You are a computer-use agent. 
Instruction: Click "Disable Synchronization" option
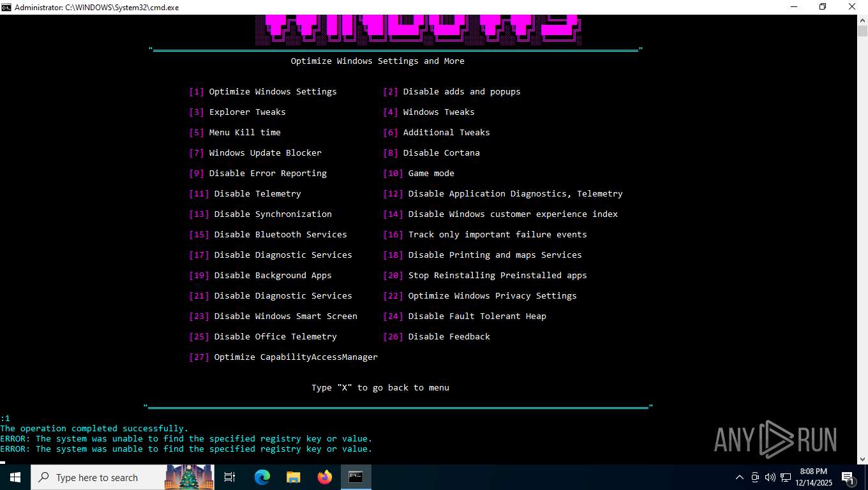[273, 214]
